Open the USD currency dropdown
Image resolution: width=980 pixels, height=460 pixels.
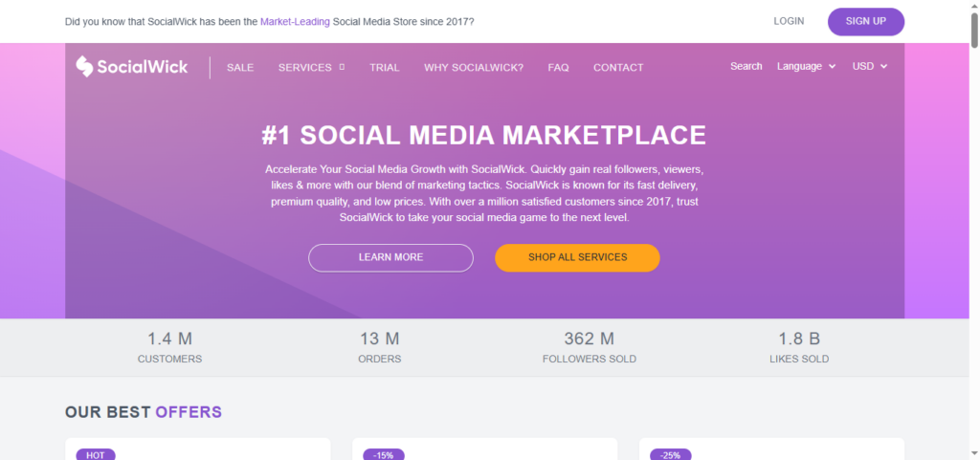(x=870, y=66)
